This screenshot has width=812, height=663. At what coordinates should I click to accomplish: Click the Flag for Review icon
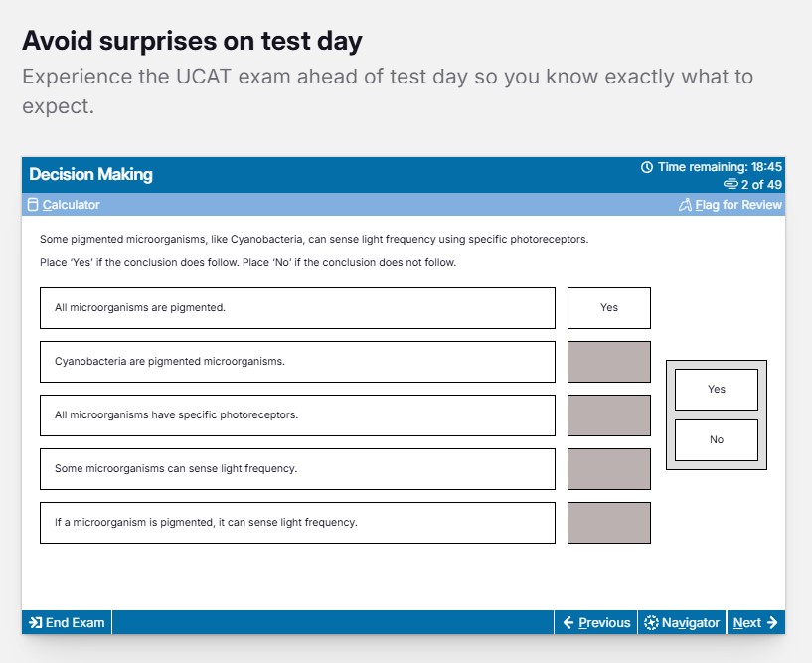685,205
